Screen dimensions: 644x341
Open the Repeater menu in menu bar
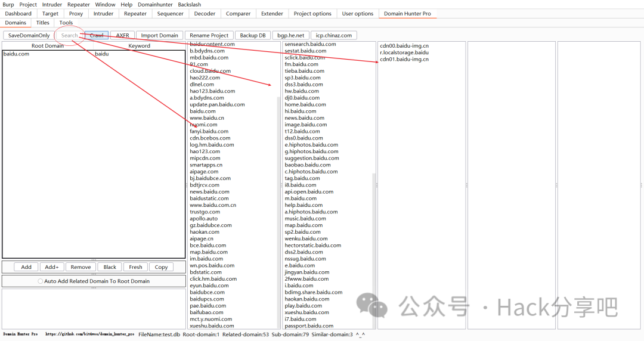[79, 5]
